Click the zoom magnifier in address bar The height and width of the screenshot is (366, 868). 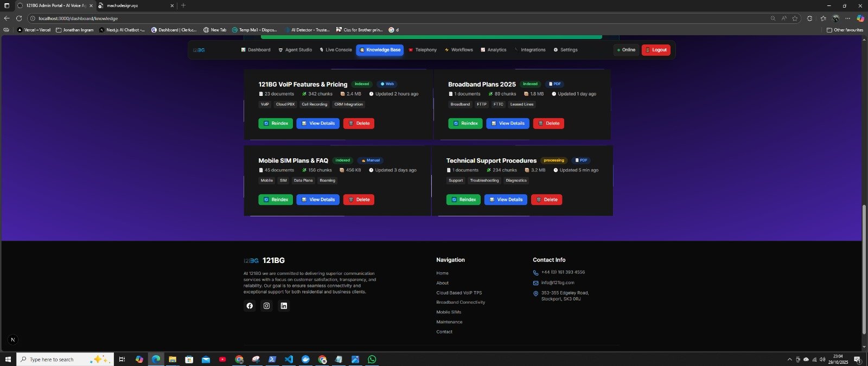pyautogui.click(x=773, y=18)
